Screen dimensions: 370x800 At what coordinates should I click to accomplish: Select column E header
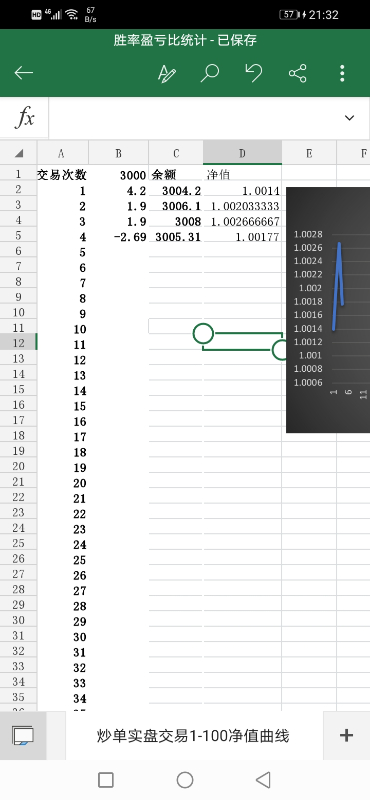[309, 153]
